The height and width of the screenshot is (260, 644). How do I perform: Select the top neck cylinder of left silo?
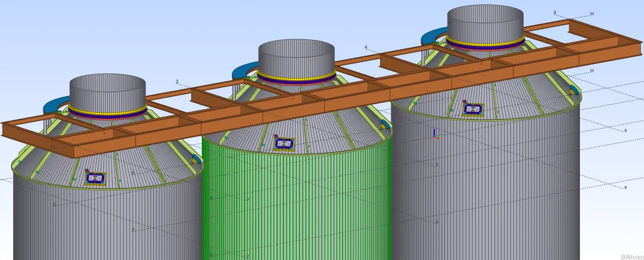click(107, 90)
